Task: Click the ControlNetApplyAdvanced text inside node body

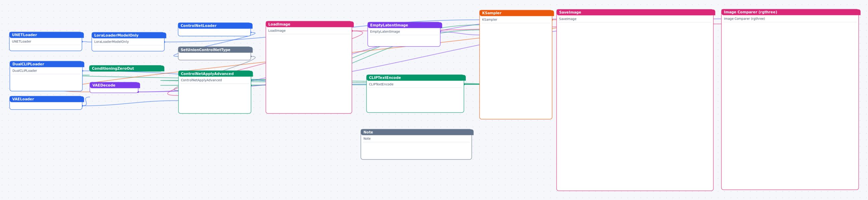Action: click(201, 80)
